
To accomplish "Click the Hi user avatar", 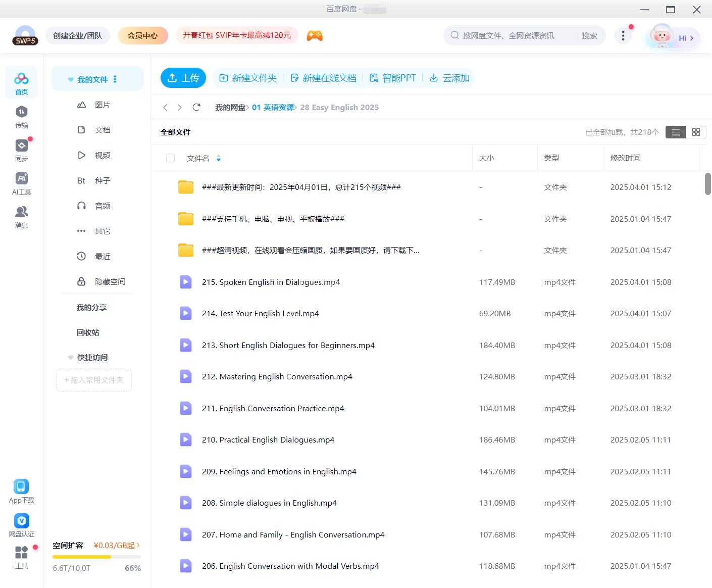I will pos(673,36).
